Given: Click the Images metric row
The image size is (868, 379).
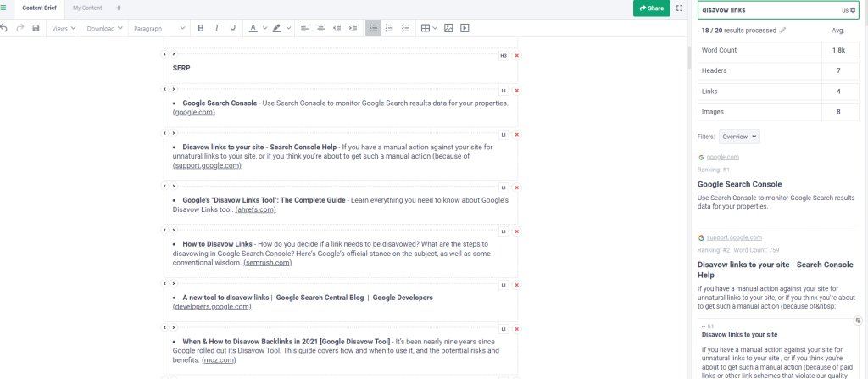Looking at the screenshot, I should tap(776, 111).
